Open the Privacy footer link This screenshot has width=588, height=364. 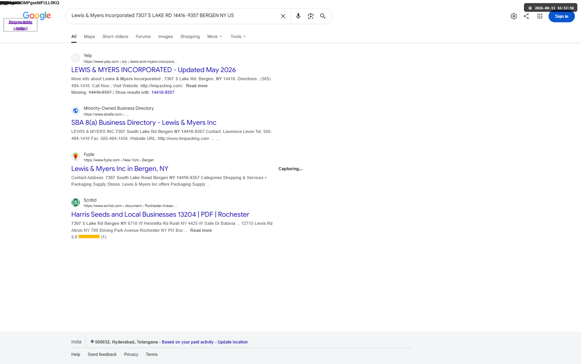click(x=131, y=354)
